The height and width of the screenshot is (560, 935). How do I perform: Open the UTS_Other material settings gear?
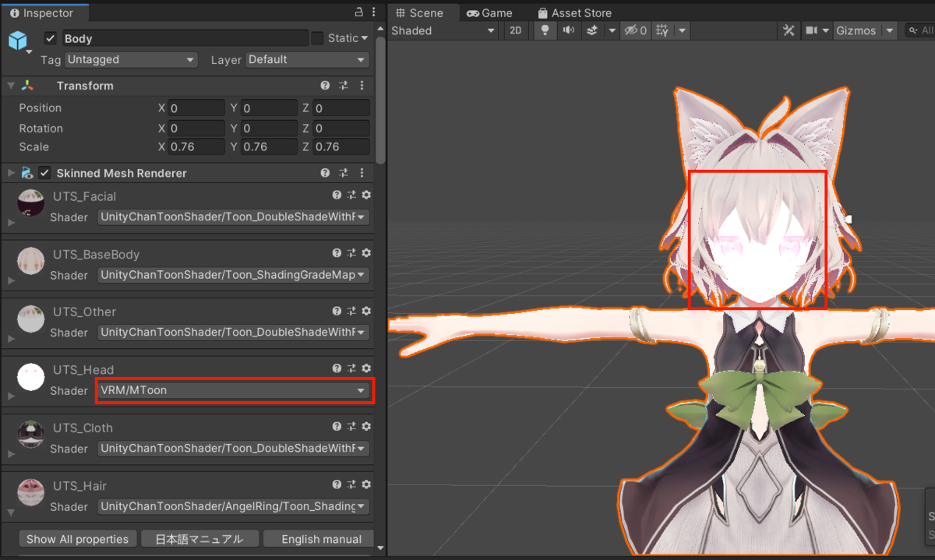tap(366, 312)
